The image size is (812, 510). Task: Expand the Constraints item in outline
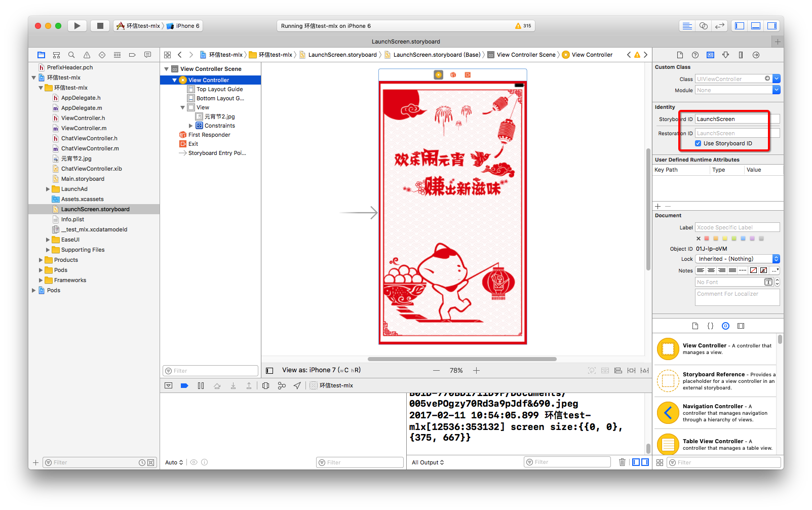coord(191,126)
